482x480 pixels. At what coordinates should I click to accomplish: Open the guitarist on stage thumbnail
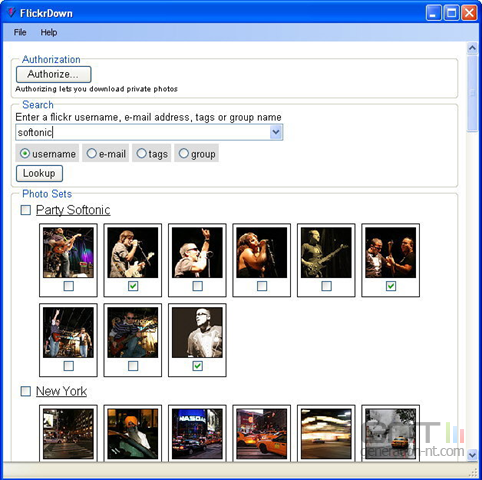tap(68, 252)
